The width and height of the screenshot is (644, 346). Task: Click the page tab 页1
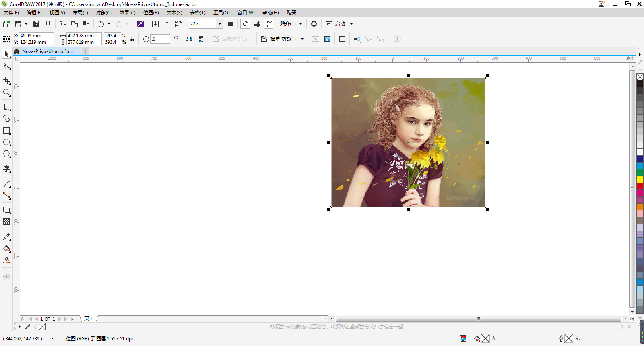click(88, 319)
